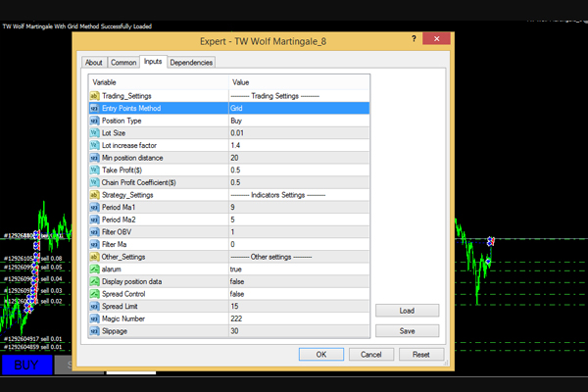The image size is (588, 392).
Task: Open the Position Type value Buy
Action: 299,121
